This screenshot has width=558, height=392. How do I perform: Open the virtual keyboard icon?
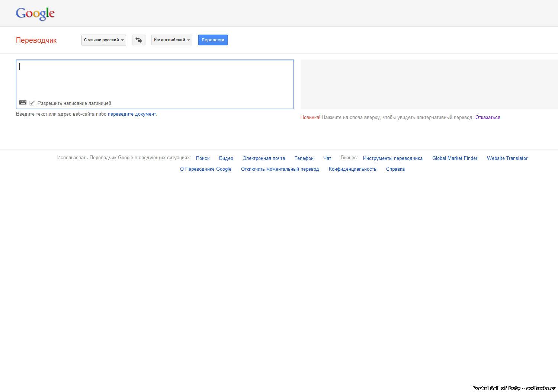(23, 103)
